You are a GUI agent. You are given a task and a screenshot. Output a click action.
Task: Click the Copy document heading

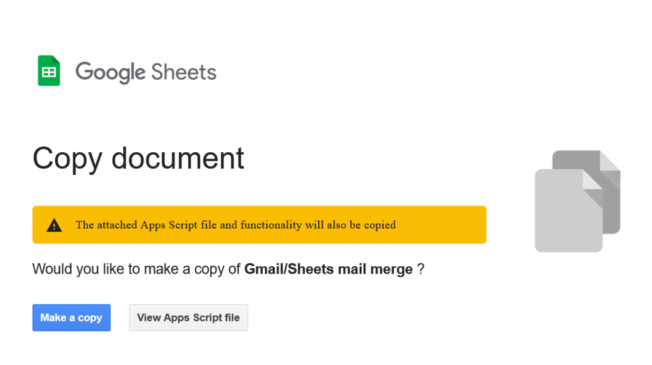pyautogui.click(x=138, y=159)
